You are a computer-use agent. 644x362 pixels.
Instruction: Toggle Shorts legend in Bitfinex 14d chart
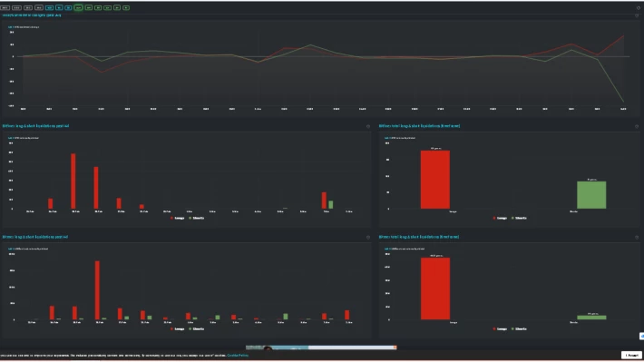(x=196, y=218)
